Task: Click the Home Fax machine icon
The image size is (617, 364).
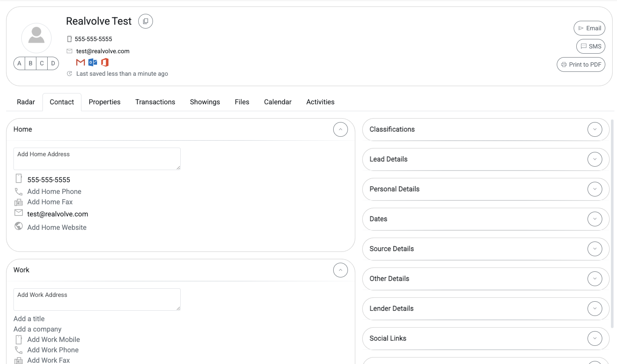Action: (19, 202)
